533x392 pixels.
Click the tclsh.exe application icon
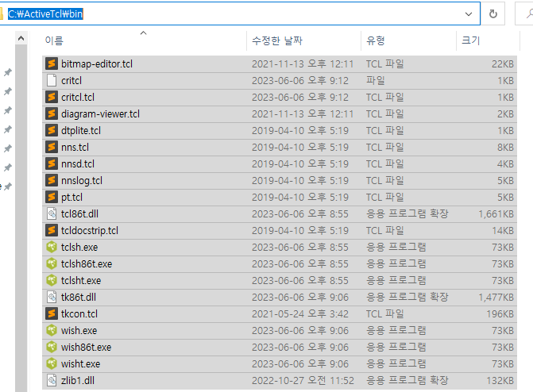pyautogui.click(x=52, y=247)
